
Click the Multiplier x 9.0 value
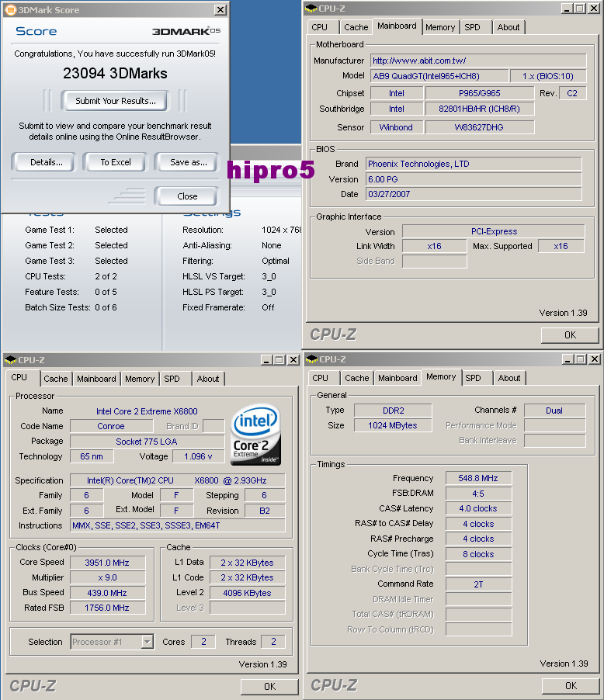click(107, 577)
